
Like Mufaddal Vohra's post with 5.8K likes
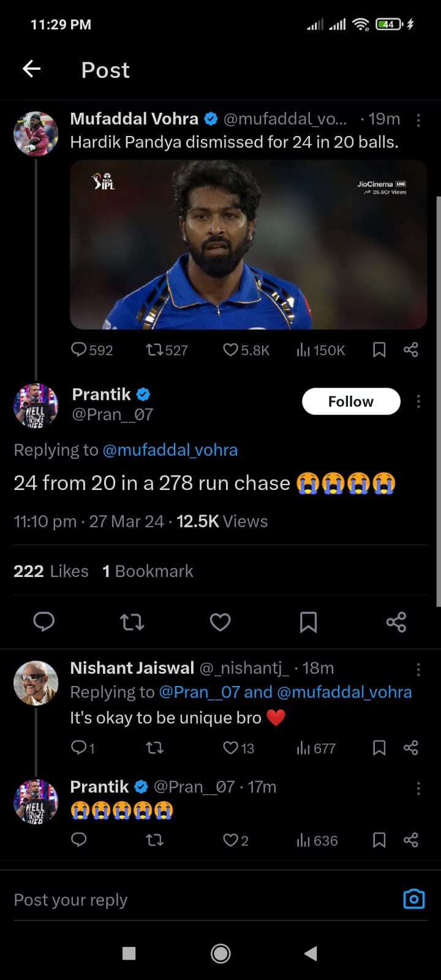(x=231, y=350)
